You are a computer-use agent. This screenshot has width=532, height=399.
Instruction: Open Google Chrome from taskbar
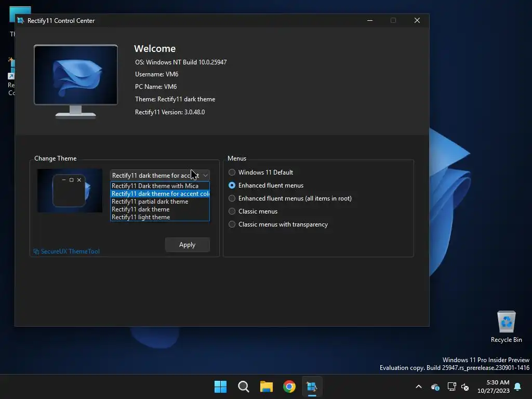[x=289, y=387]
